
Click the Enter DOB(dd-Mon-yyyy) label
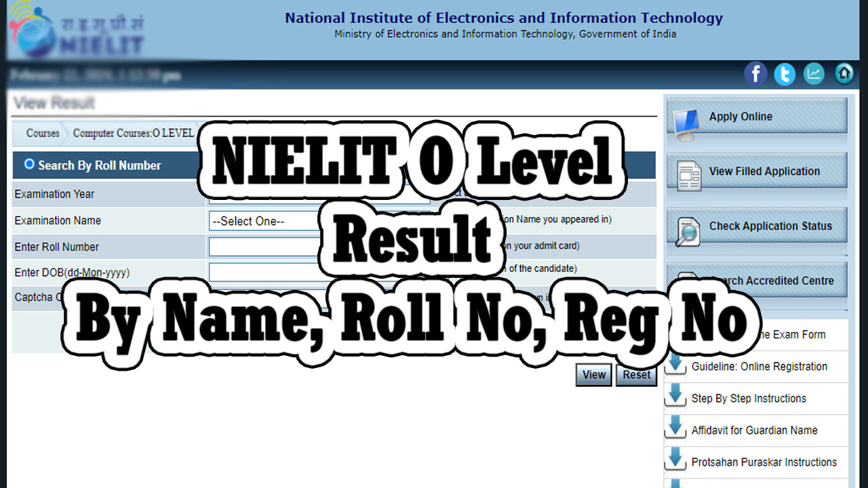72,272
